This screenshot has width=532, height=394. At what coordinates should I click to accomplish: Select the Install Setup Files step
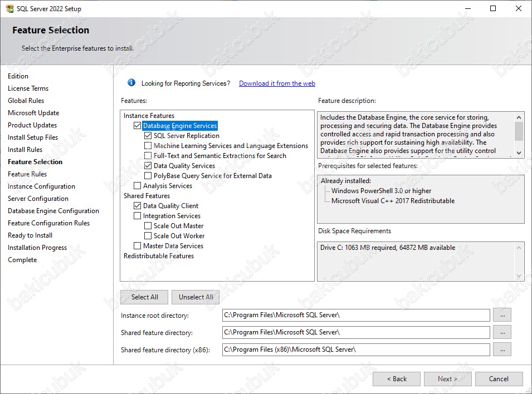point(33,137)
